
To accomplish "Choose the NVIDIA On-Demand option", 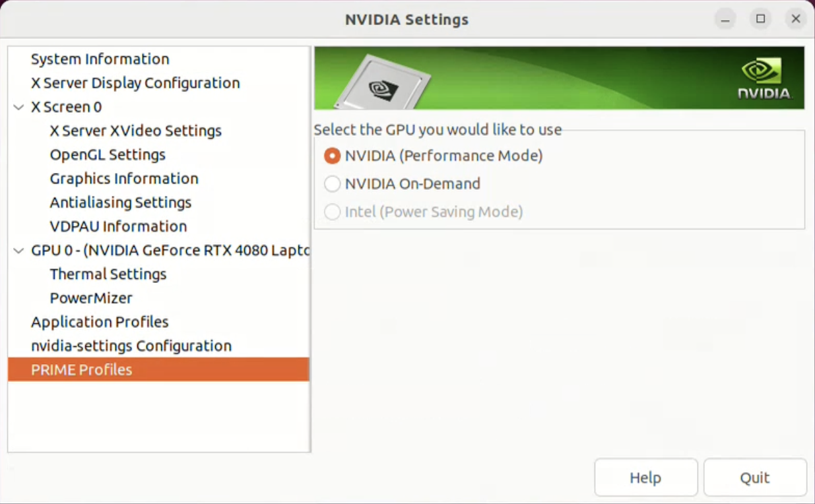I will pos(332,184).
